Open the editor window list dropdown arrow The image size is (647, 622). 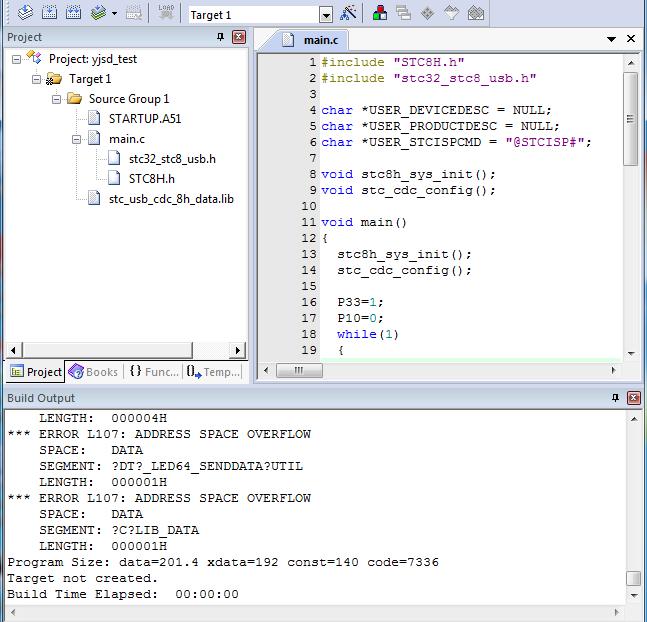coord(611,39)
